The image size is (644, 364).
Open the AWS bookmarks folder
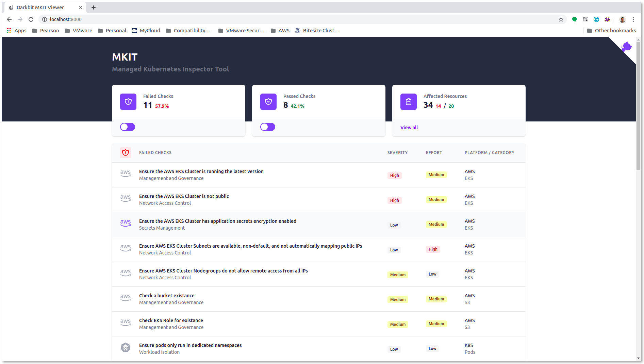point(280,31)
